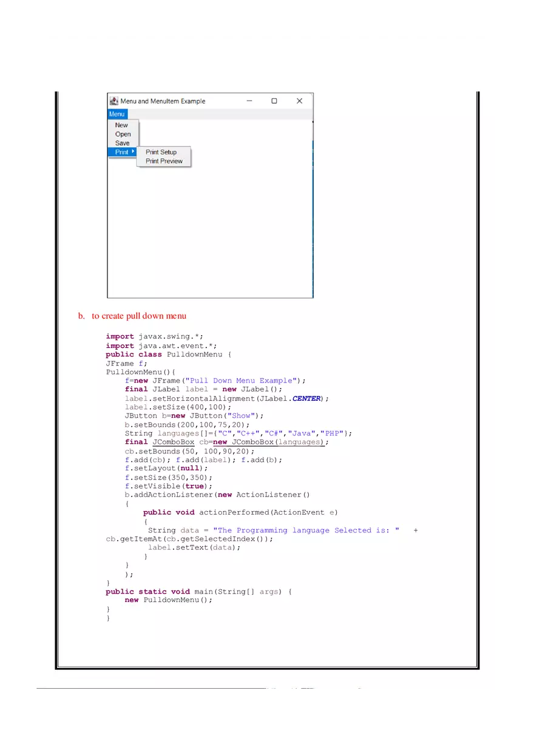Click the 'f.setLayout(null);' line

[166, 469]
